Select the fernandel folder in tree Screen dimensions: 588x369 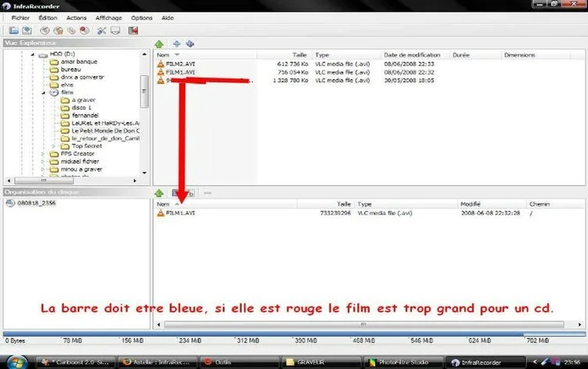pos(87,115)
